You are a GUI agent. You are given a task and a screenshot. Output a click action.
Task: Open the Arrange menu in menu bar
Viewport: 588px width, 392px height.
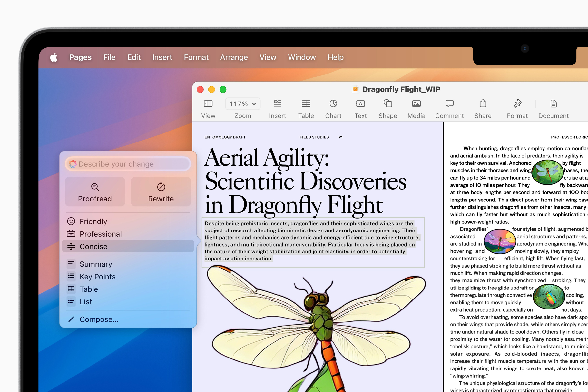tap(234, 57)
